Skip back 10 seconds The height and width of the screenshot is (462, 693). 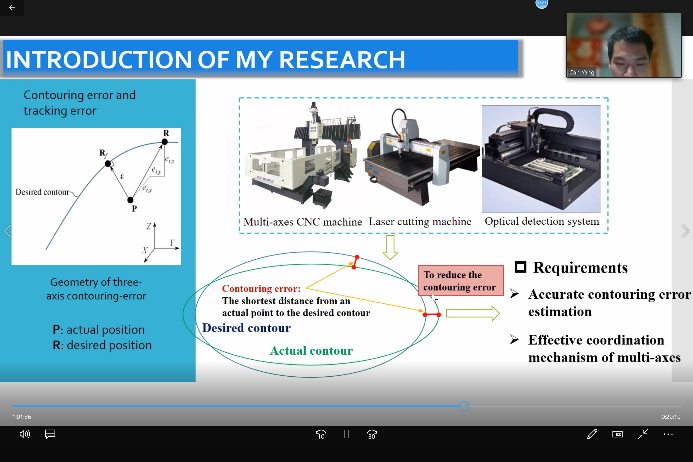point(320,434)
